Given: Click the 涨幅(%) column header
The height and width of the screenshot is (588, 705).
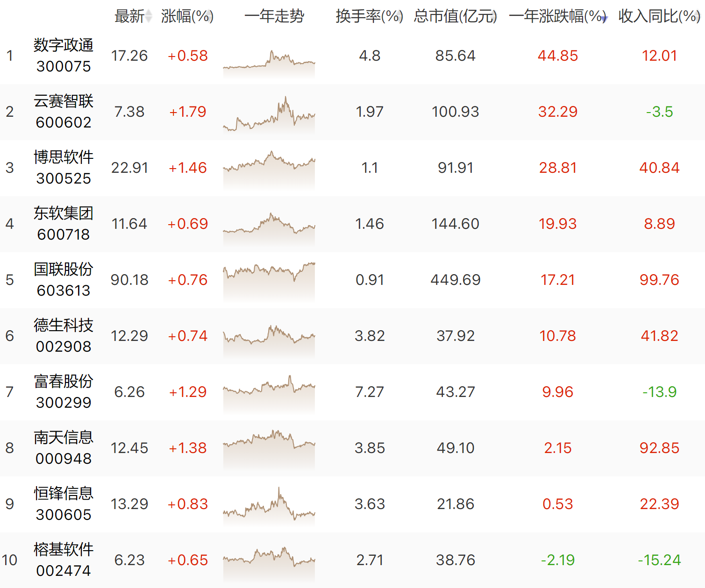Looking at the screenshot, I should point(187,16).
